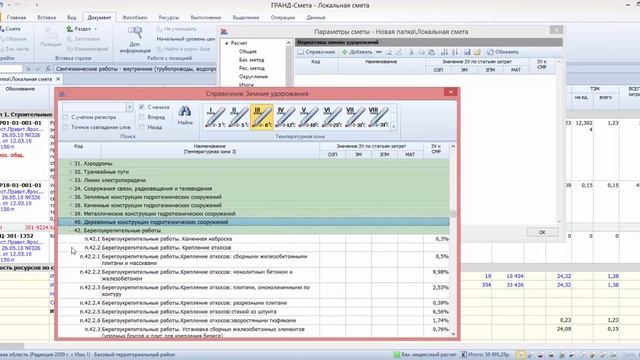Select temperature zone IV thermometer icon
This screenshot has width=640, height=360.
tap(285, 117)
